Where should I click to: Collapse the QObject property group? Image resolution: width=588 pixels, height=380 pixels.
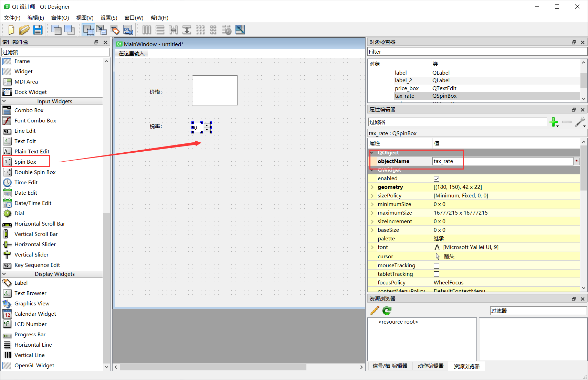click(x=372, y=152)
